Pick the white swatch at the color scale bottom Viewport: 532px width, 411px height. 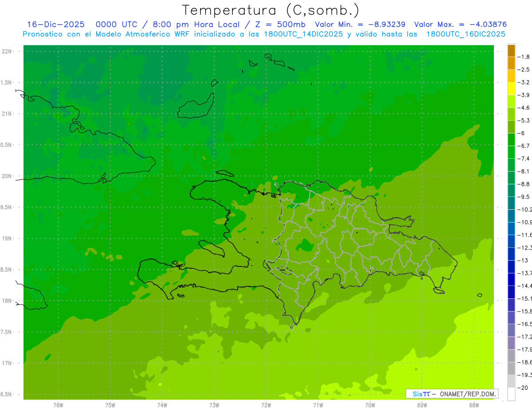pyautogui.click(x=511, y=394)
